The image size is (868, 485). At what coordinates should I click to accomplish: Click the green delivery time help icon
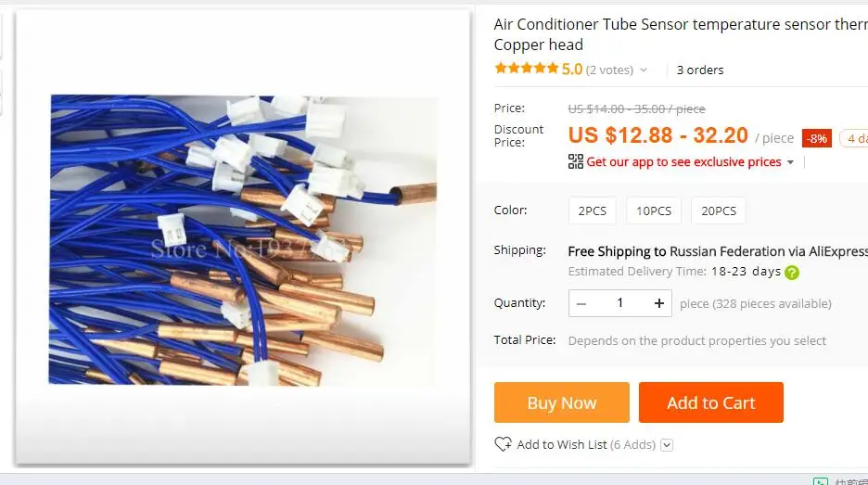pyautogui.click(x=792, y=272)
